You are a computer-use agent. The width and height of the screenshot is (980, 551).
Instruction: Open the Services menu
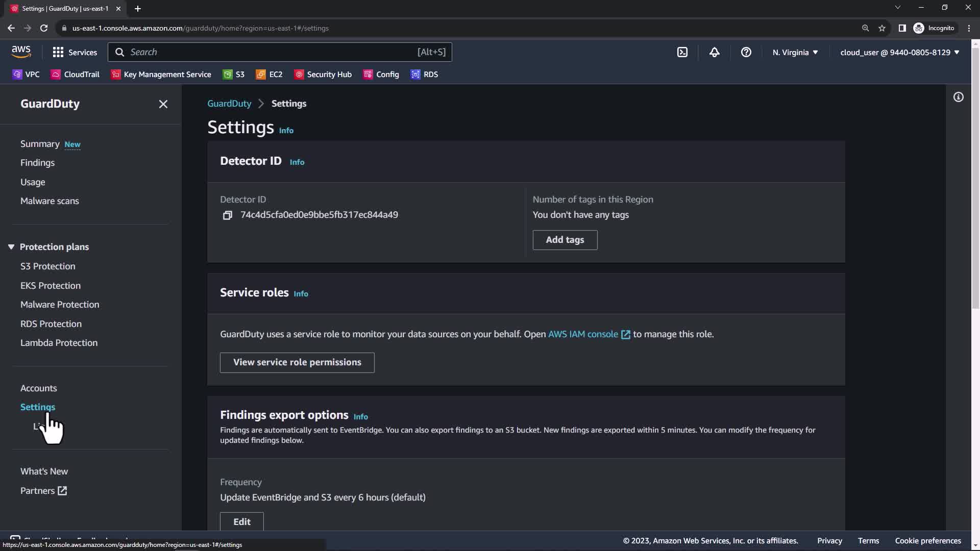[x=75, y=52]
